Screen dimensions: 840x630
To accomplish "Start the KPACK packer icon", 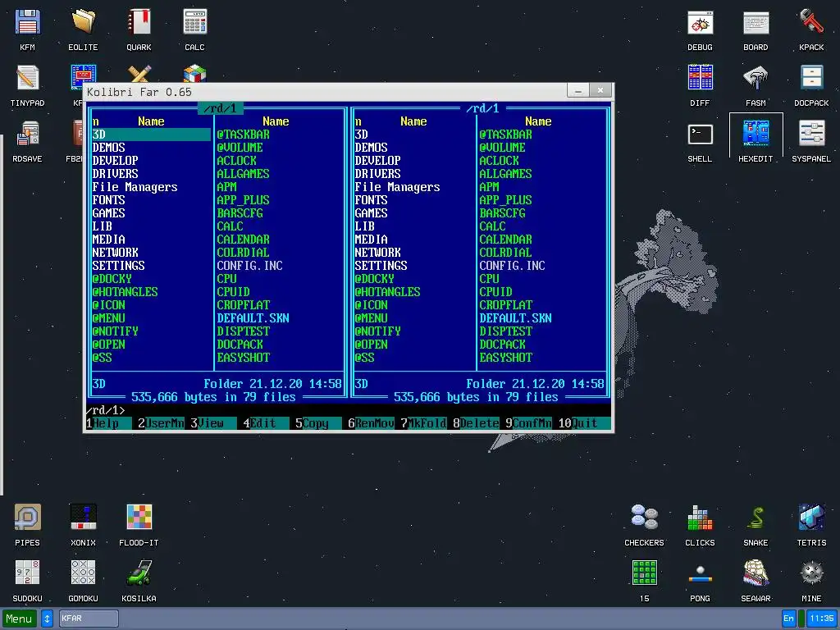I will pyautogui.click(x=811, y=30).
